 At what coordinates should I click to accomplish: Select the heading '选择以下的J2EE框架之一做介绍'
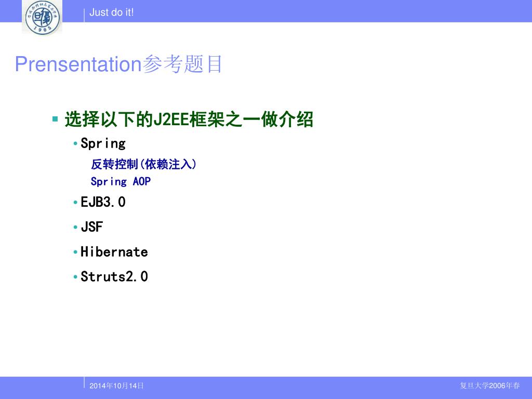(189, 119)
